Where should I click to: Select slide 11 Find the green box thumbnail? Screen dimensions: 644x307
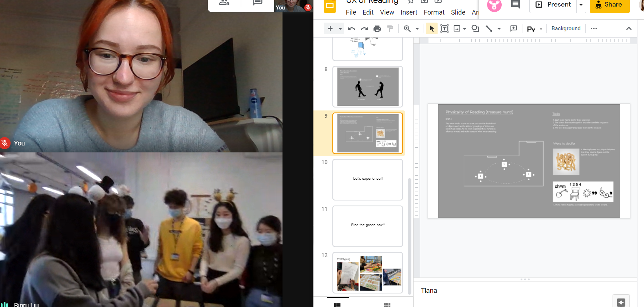(368, 226)
